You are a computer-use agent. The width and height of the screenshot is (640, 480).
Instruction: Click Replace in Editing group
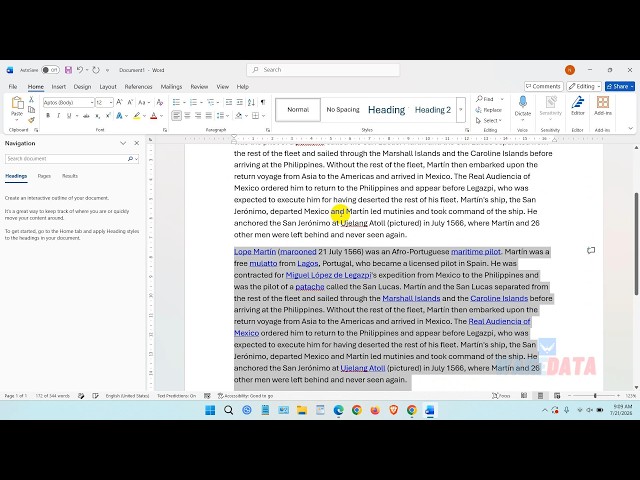point(489,110)
